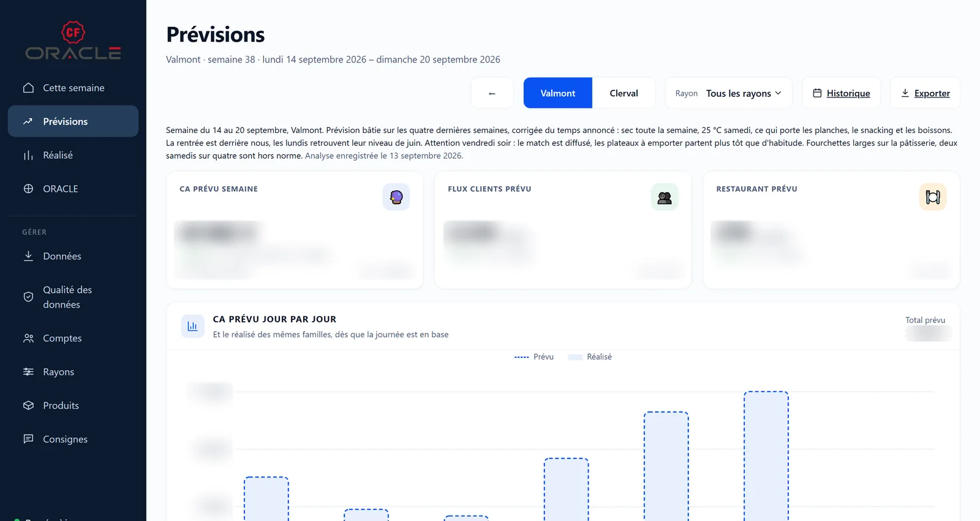This screenshot has width=980, height=521.
Task: Switch to the Clerval store
Action: 624,93
